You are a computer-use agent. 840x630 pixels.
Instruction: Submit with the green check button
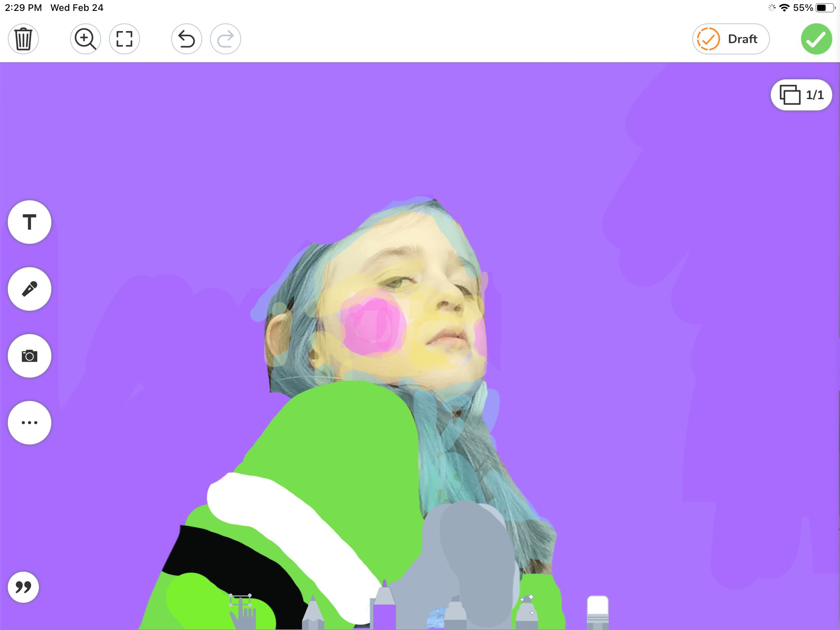pyautogui.click(x=816, y=39)
